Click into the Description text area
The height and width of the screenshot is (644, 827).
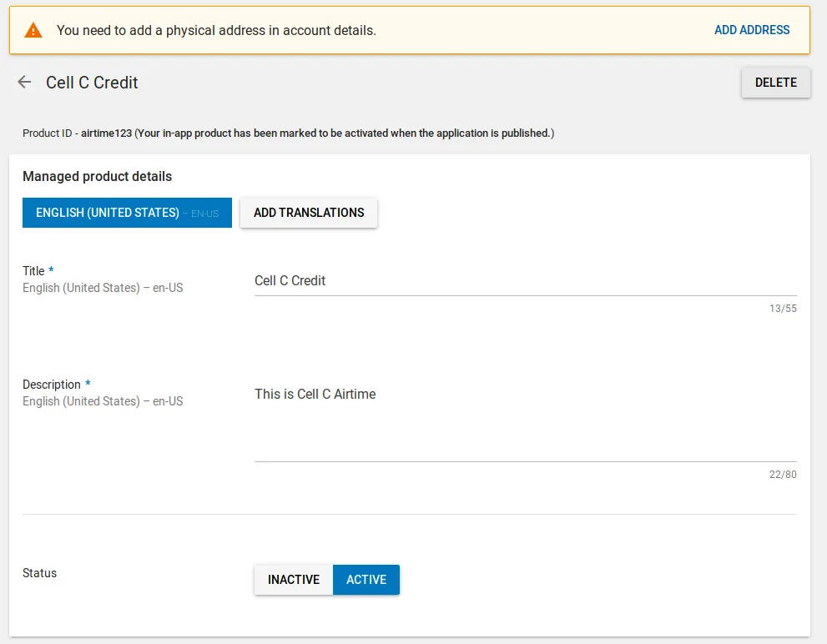525,421
